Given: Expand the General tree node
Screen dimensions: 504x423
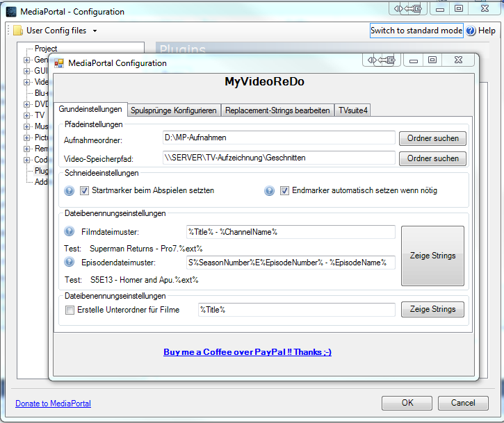Looking at the screenshot, I should 27,60.
